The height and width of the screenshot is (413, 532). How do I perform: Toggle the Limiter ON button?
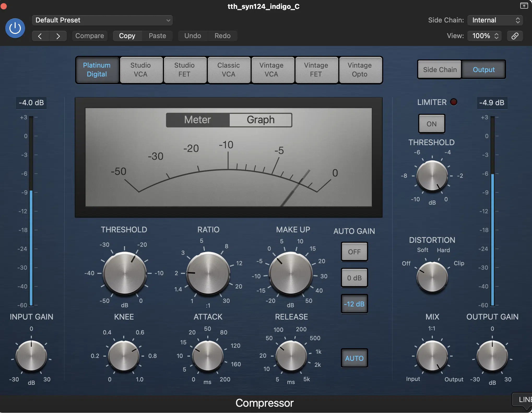click(x=431, y=124)
